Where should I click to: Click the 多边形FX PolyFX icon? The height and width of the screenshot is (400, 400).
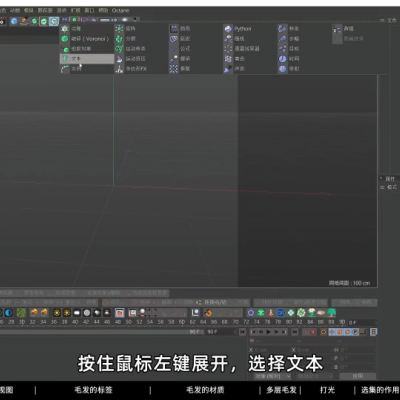119,69
